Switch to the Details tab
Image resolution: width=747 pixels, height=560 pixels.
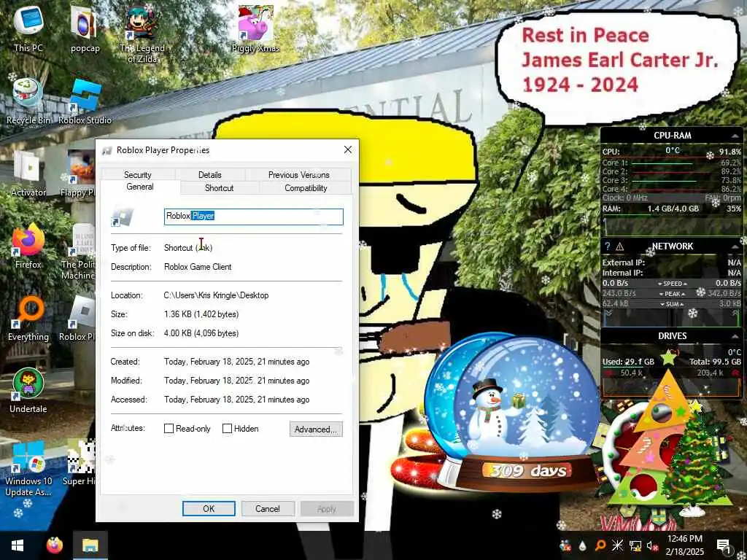click(x=209, y=175)
